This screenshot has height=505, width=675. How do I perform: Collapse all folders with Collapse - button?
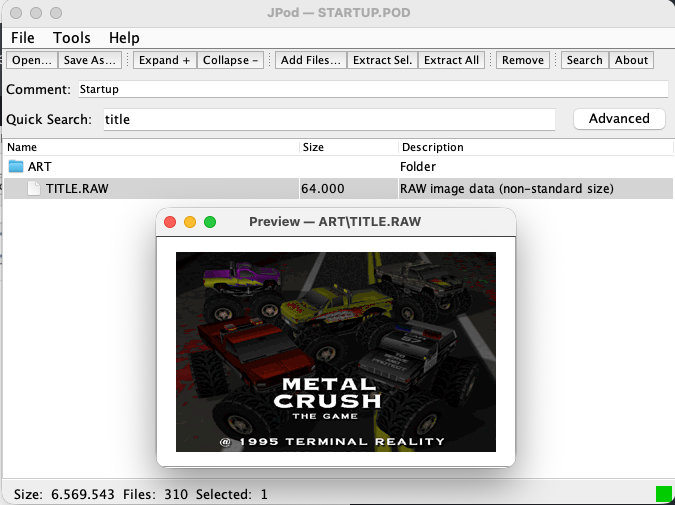tap(230, 60)
